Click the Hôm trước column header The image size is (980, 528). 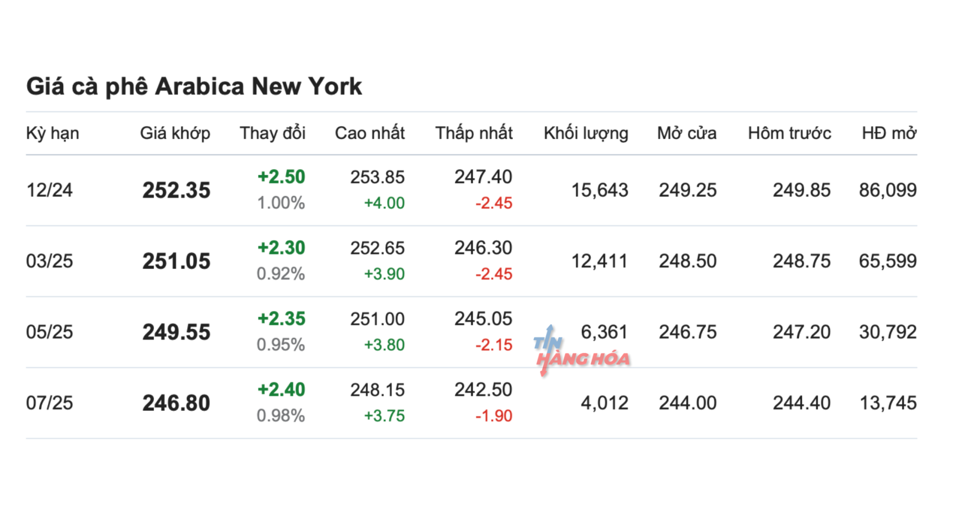coord(789,133)
